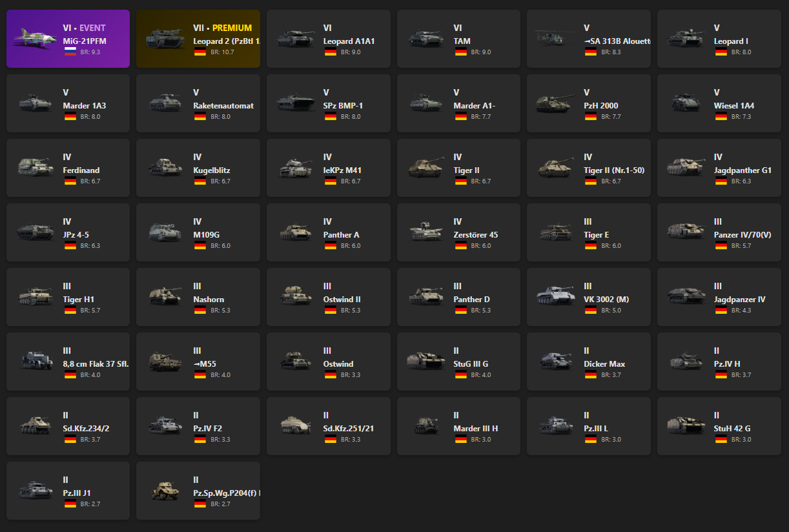Open the Leopard A1A1 vehicle card
This screenshot has width=789, height=532.
(329, 39)
